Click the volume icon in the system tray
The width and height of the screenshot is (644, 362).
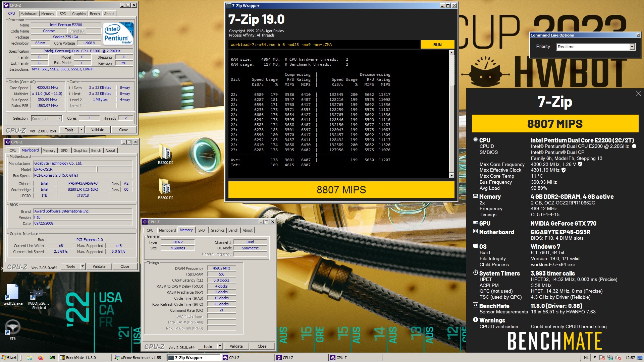618,358
